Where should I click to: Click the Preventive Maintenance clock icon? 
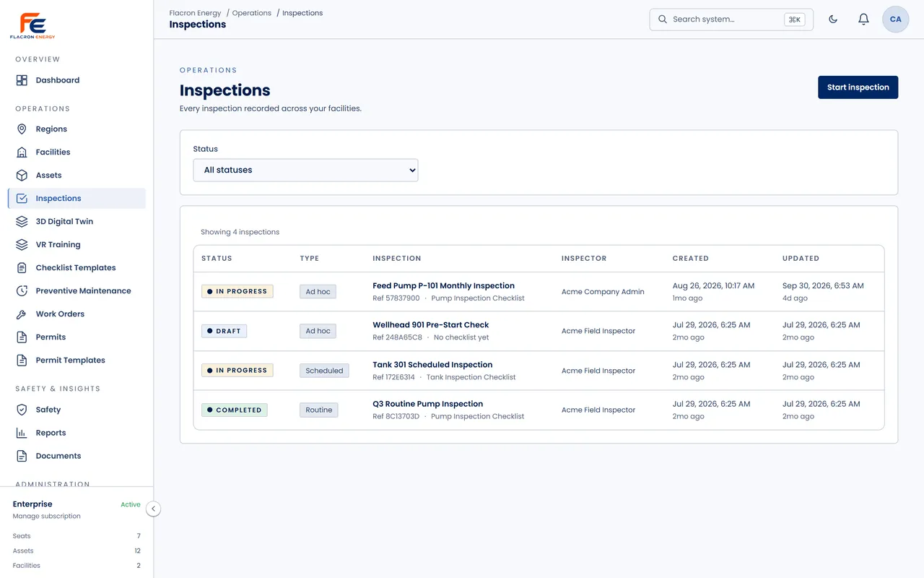coord(22,291)
